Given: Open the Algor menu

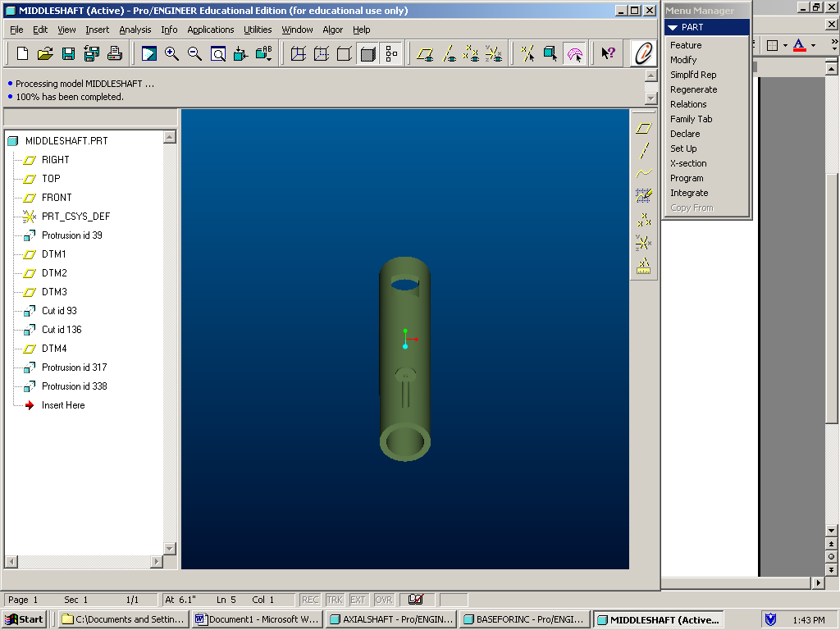Looking at the screenshot, I should (333, 30).
